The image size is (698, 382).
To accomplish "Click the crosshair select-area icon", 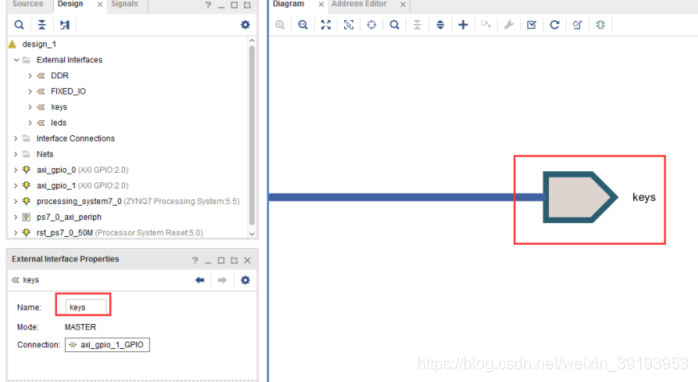I will [371, 25].
